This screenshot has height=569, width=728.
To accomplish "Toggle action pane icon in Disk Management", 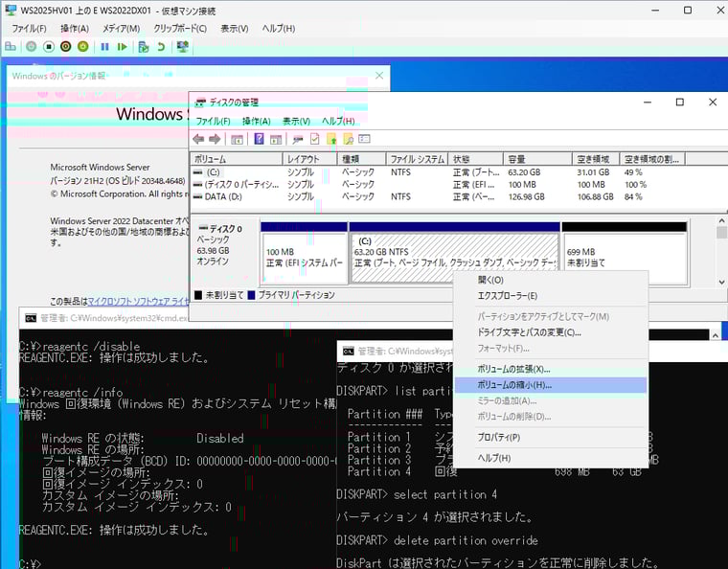I will [276, 139].
